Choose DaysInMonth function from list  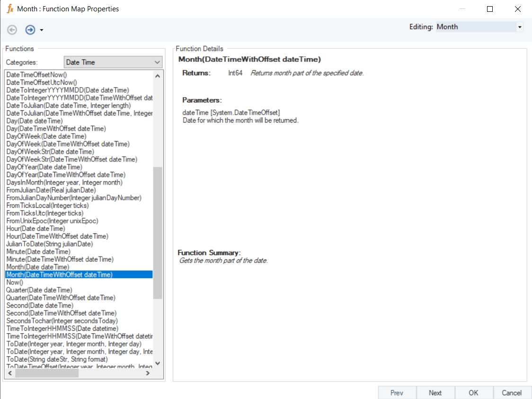click(x=64, y=182)
